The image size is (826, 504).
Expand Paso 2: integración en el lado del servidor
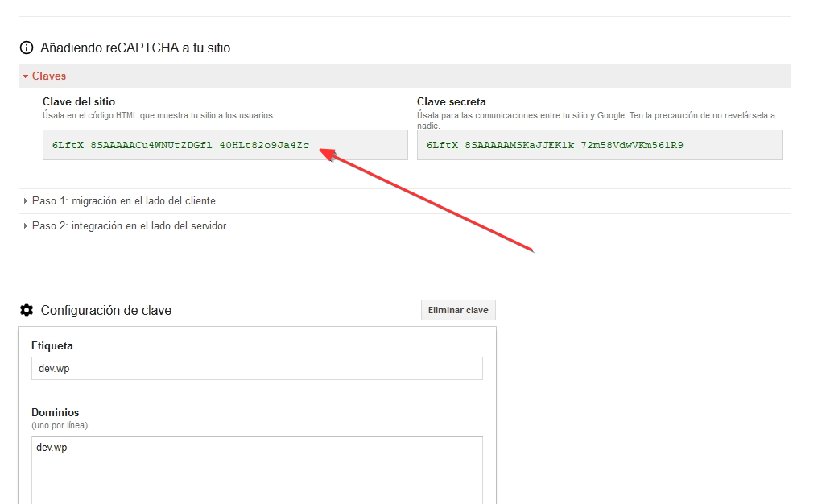coord(405,226)
